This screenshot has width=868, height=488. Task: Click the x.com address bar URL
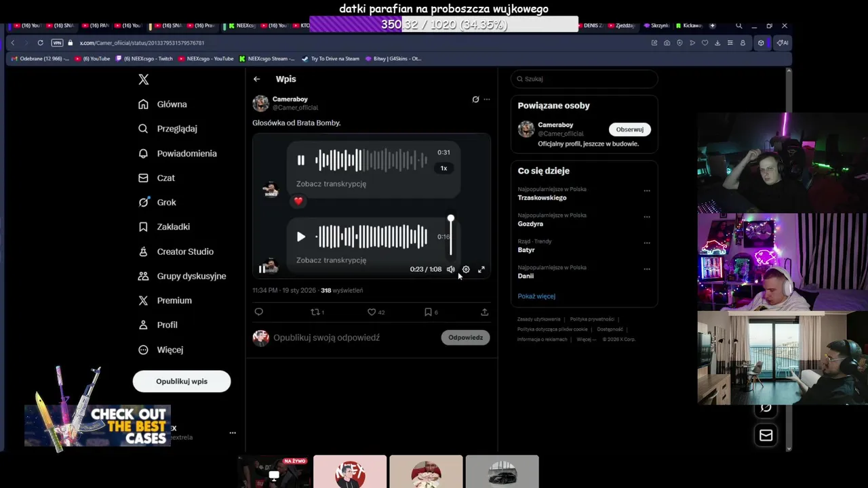coord(142,43)
